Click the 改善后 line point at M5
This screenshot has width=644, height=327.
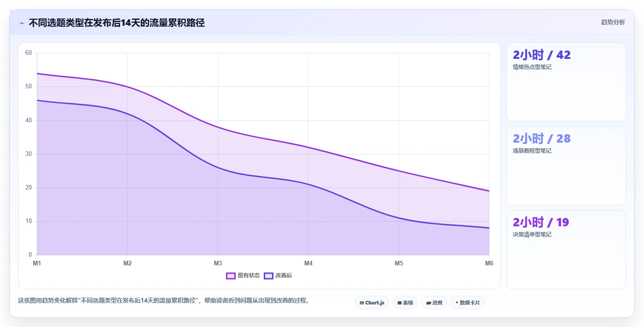click(399, 218)
